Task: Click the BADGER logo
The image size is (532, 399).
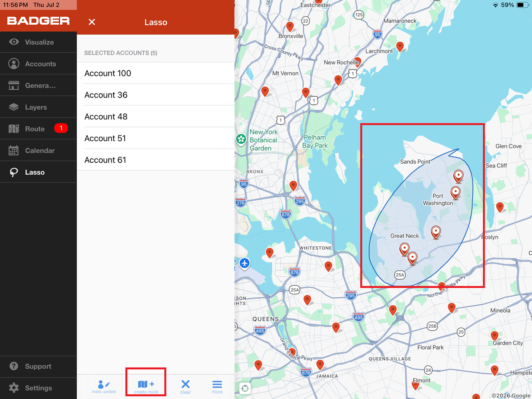Action: 38,21
